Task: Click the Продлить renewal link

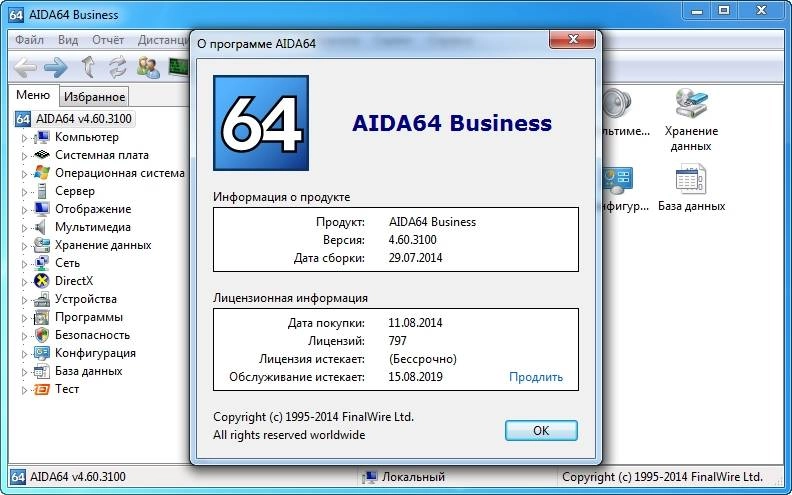Action: pyautogui.click(x=535, y=377)
